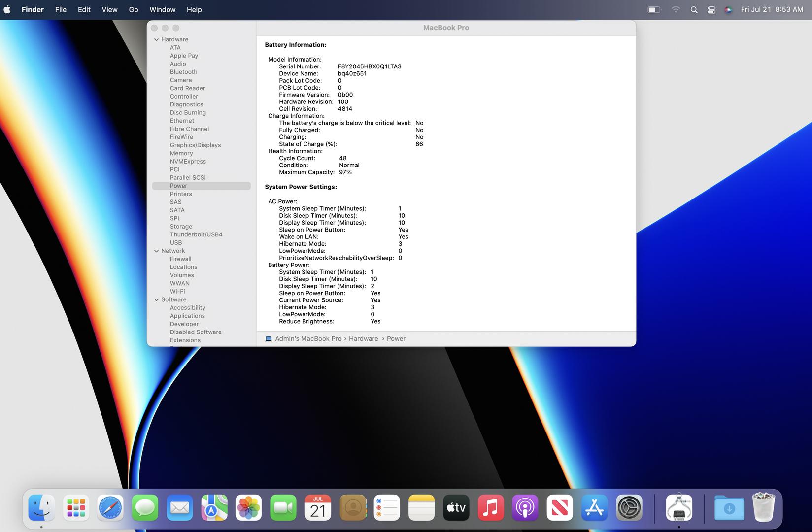Open Launchpad in the Dock
The height and width of the screenshot is (532, 812).
click(x=76, y=508)
